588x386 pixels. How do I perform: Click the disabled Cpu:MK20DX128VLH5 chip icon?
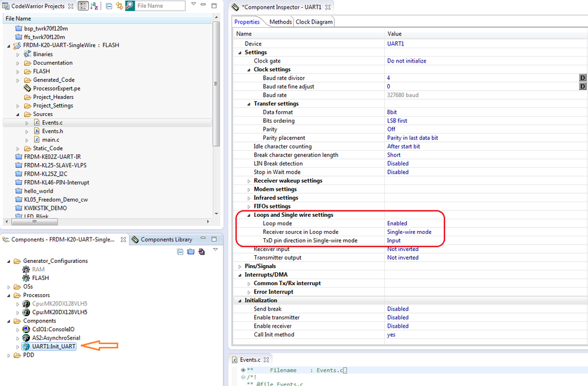pyautogui.click(x=26, y=303)
